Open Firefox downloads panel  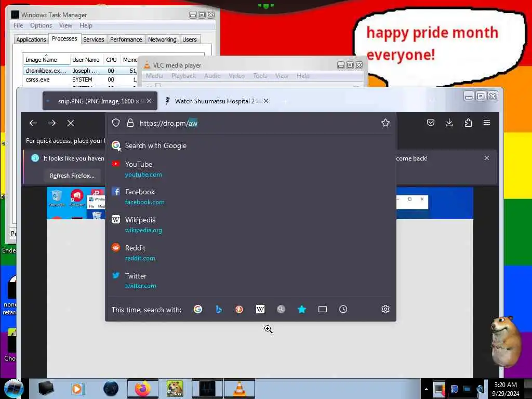point(449,123)
